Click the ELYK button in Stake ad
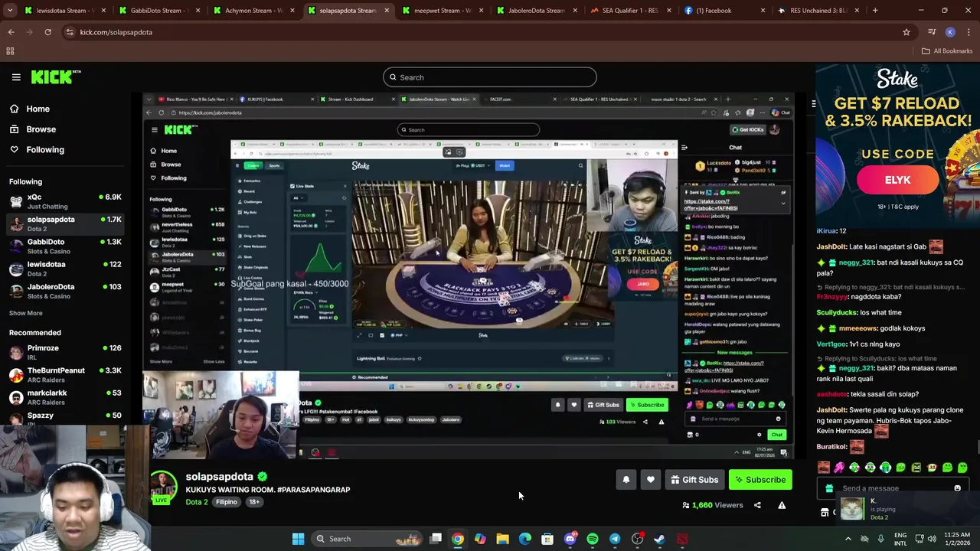This screenshot has height=551, width=980. pyautogui.click(x=897, y=180)
